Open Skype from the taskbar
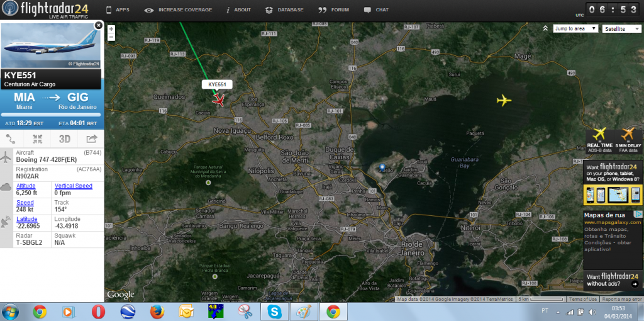This screenshot has height=321, width=644. 274,312
